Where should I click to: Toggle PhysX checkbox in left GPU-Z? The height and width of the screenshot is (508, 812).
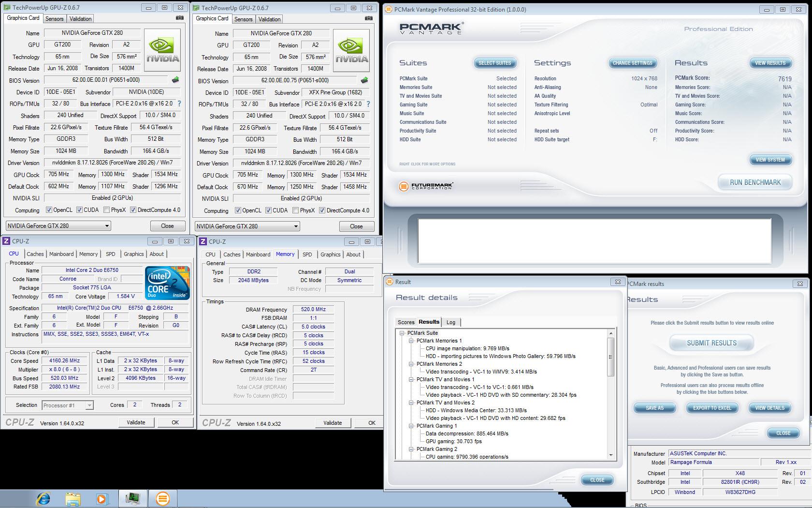[106, 210]
